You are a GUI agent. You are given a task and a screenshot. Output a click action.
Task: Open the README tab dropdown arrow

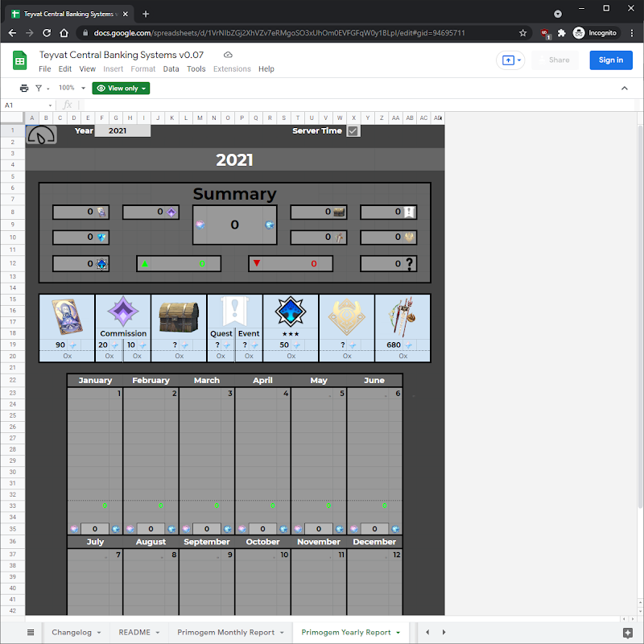[158, 633]
